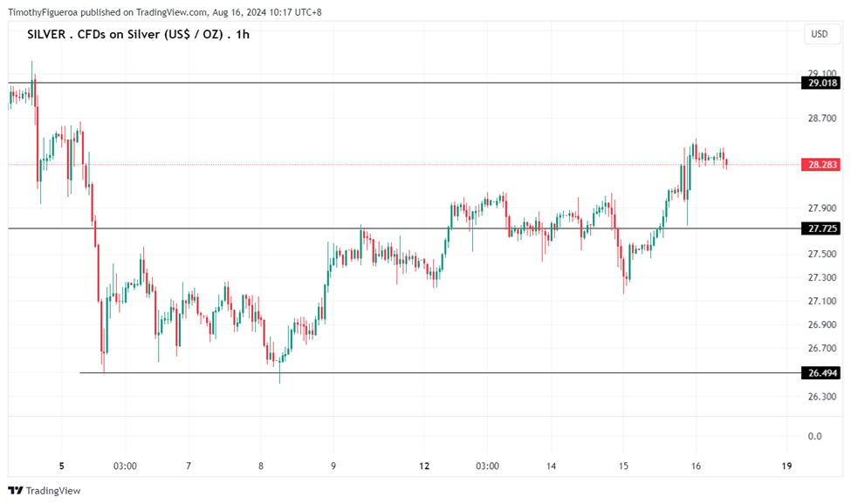This screenshot has height=504, width=851.
Task: Click the 26.494 support price label
Action: [x=822, y=373]
